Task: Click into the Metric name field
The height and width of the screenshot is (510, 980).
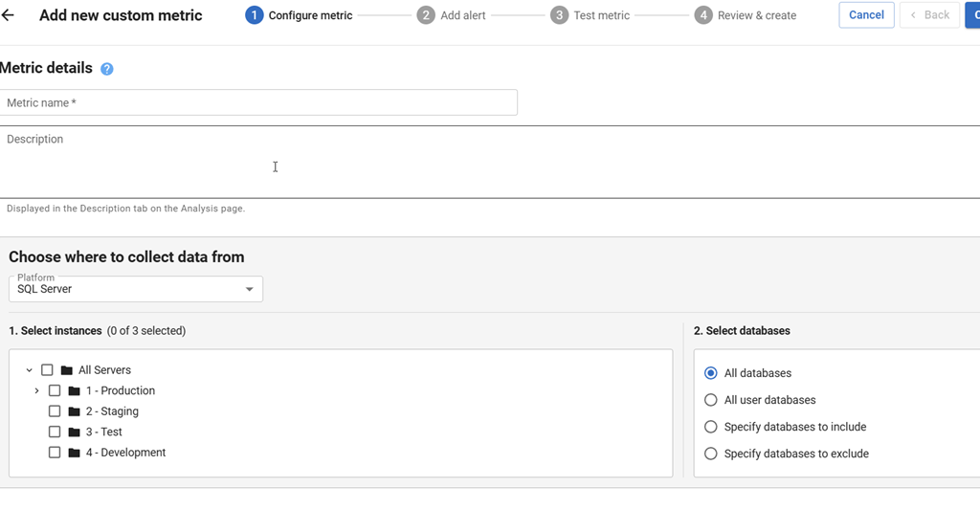Action: coord(258,102)
